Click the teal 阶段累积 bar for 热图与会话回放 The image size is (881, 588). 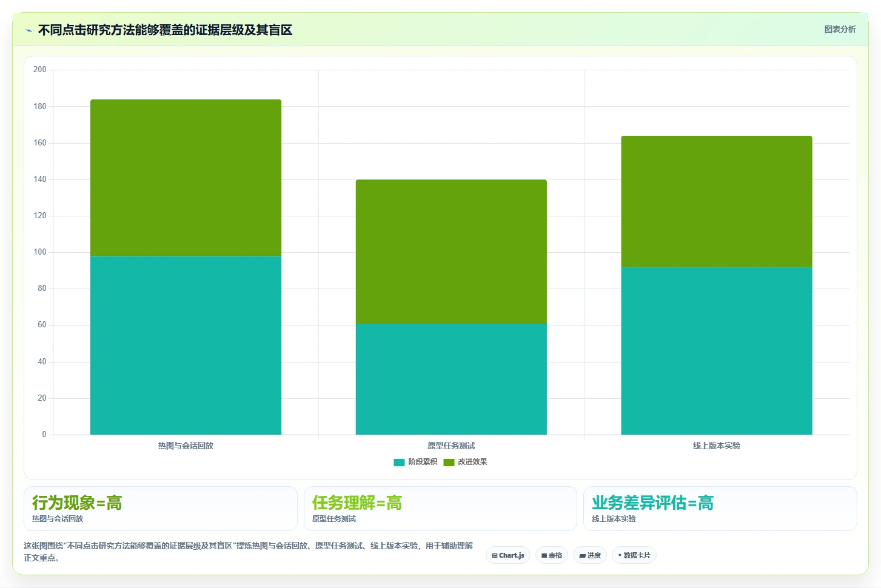(x=186, y=345)
